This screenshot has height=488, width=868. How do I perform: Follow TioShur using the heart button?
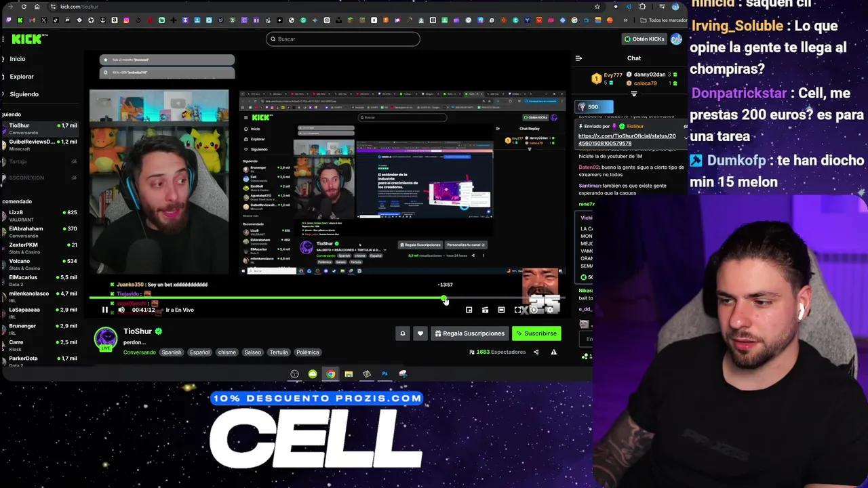tap(420, 333)
